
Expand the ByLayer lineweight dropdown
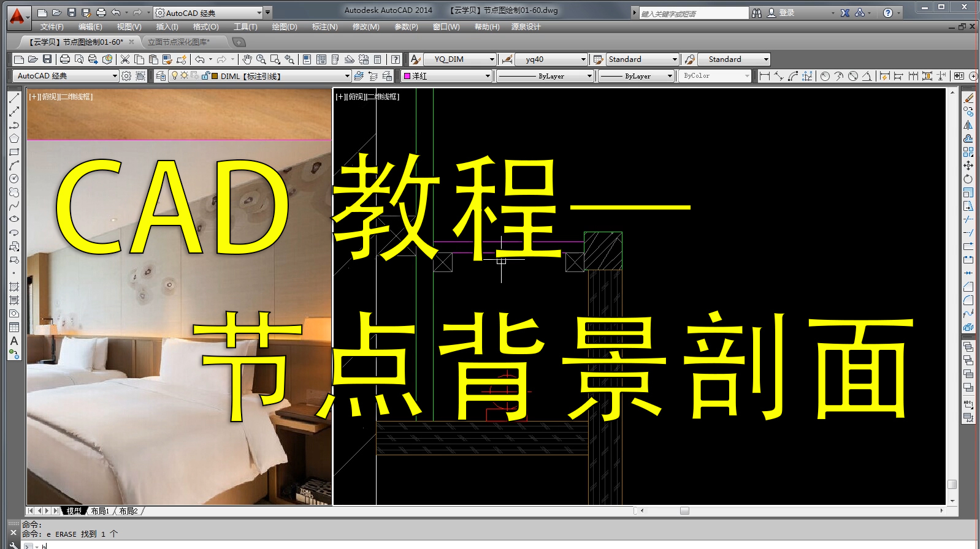pyautogui.click(x=669, y=76)
